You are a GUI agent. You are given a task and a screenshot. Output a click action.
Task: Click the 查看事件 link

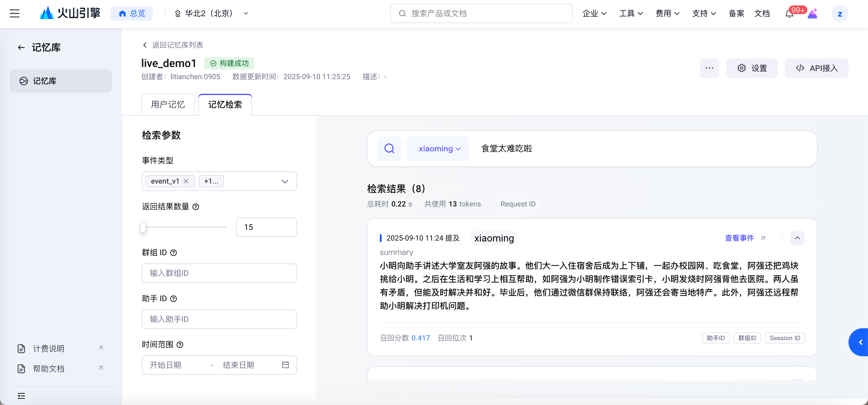point(739,238)
